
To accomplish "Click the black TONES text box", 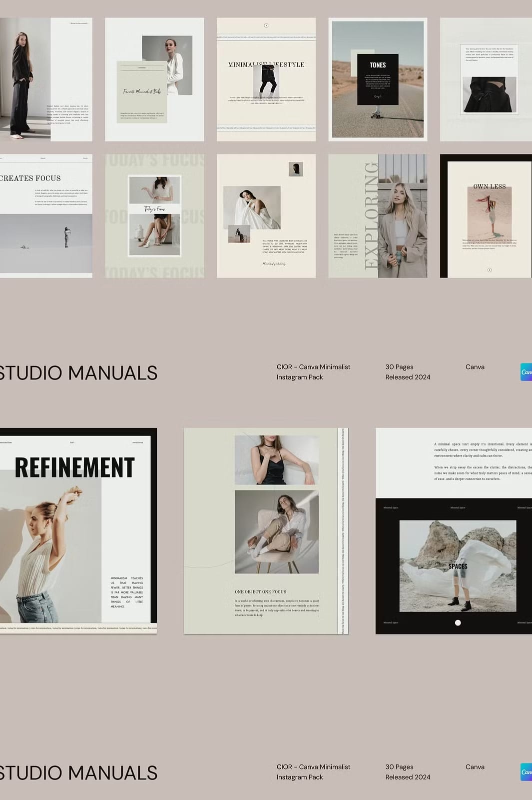I will 378,79.
